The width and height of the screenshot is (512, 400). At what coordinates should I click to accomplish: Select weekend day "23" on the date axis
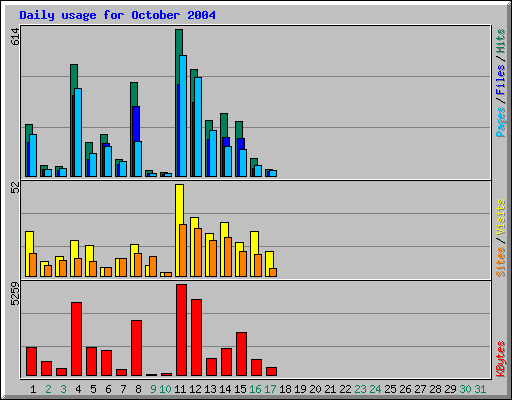point(360,389)
